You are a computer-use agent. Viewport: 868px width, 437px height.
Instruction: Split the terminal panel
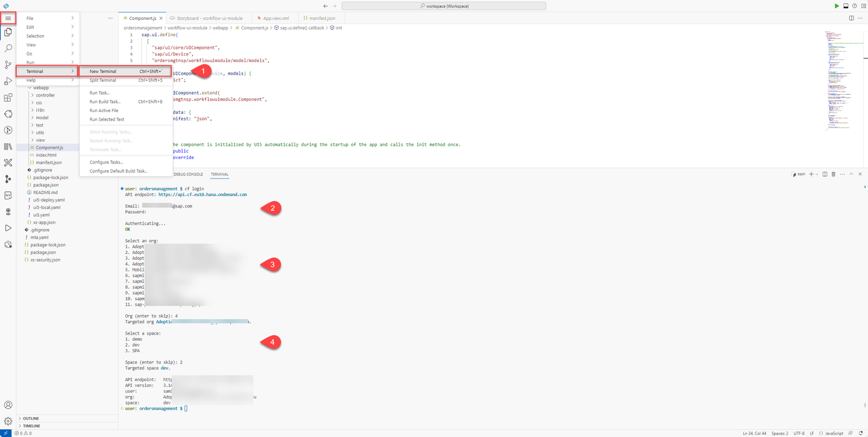825,174
